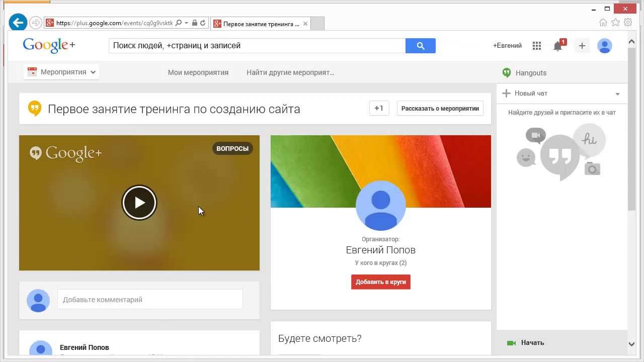644x362 pixels.
Task: Click the Google+ logo
Action: point(49,45)
